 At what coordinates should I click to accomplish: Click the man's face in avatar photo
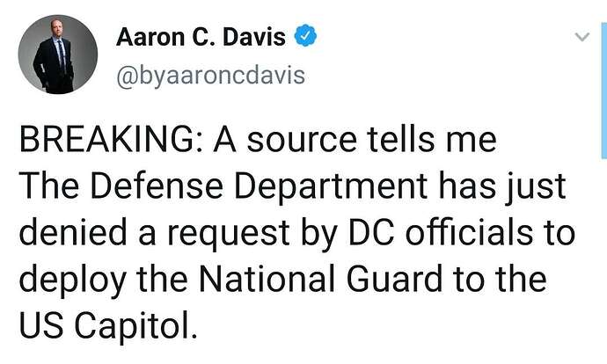coord(56,28)
